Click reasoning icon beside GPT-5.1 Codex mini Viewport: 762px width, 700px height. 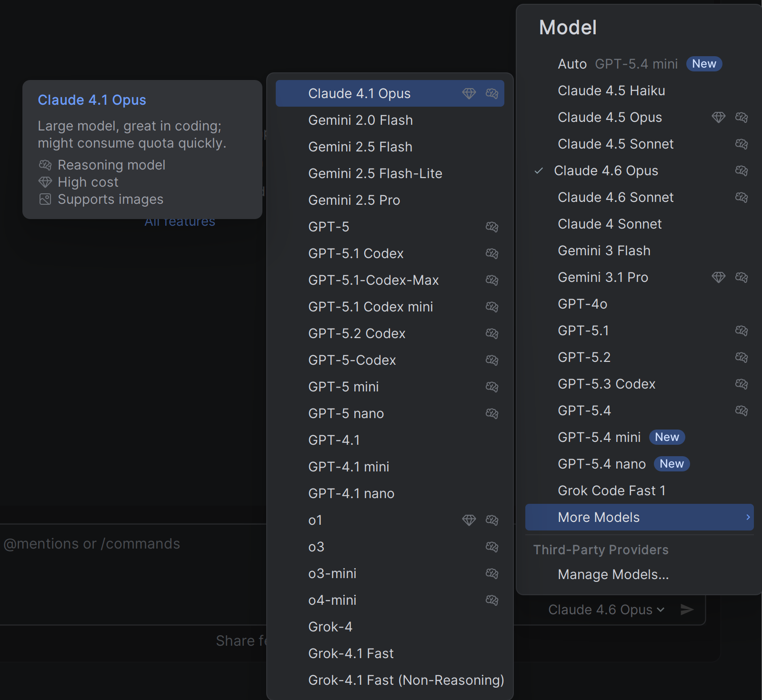tap(492, 307)
